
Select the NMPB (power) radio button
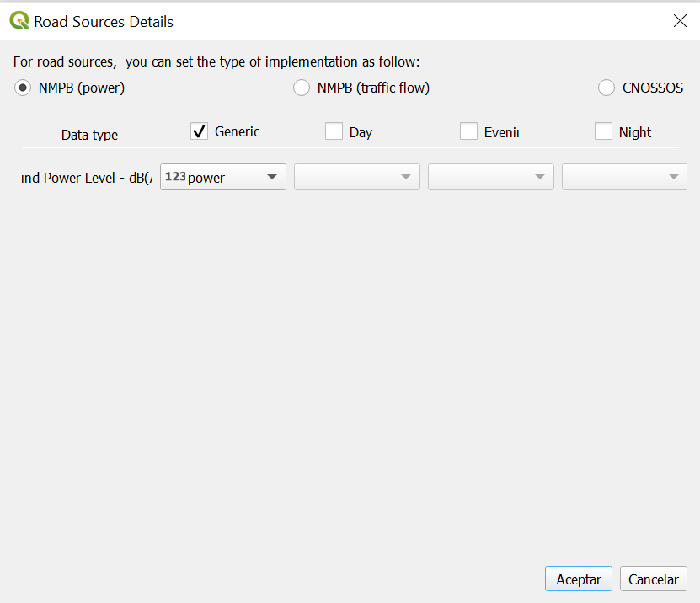23,88
